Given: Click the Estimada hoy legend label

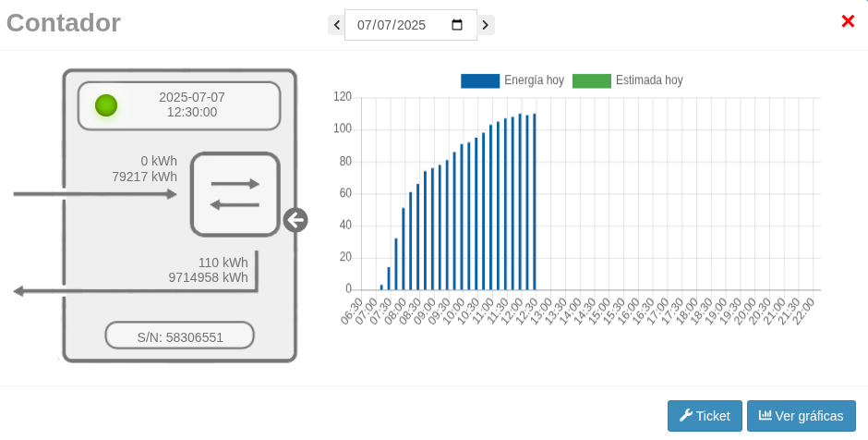Looking at the screenshot, I should [x=649, y=81].
